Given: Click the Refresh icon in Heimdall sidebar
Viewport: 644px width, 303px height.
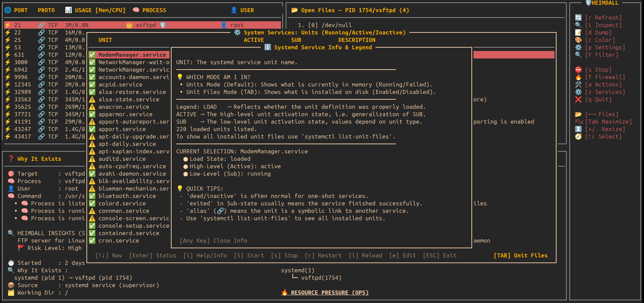Looking at the screenshot, I should (578, 18).
